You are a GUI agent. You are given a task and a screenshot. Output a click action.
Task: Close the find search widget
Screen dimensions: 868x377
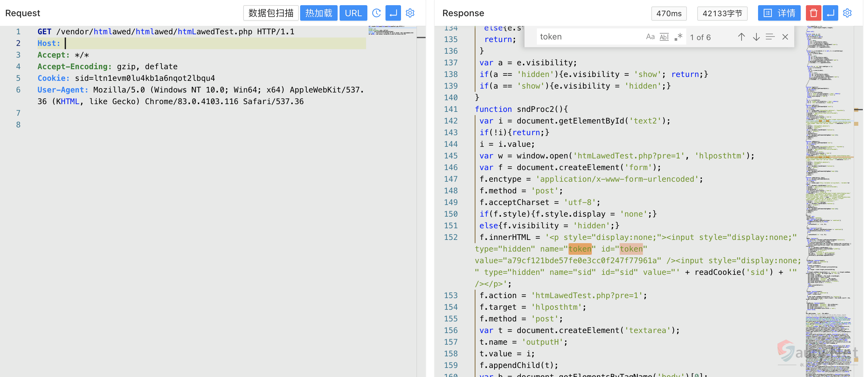[785, 37]
